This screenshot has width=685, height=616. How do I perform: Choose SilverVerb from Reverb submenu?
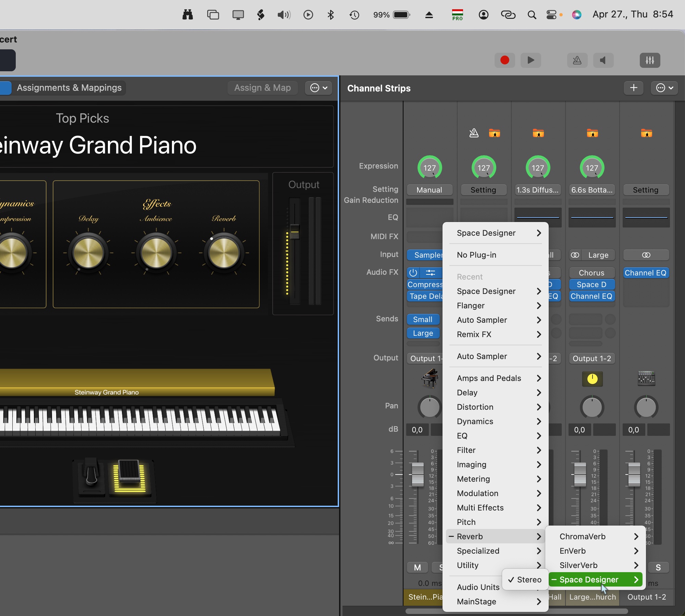pos(595,565)
